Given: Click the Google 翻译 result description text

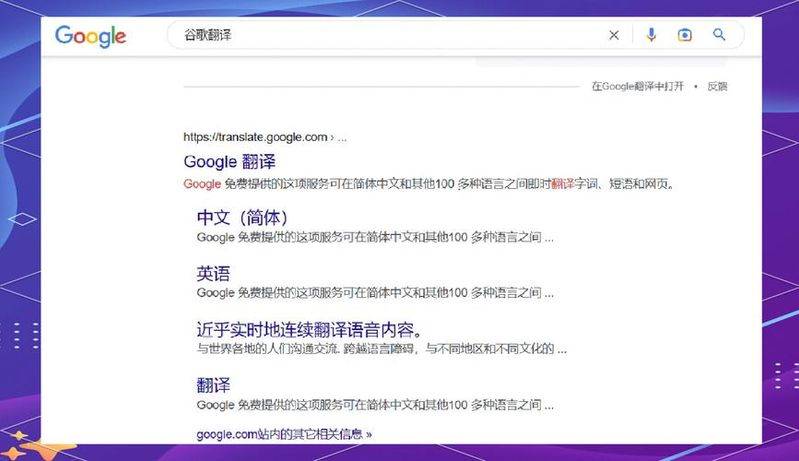Looking at the screenshot, I should 429,184.
